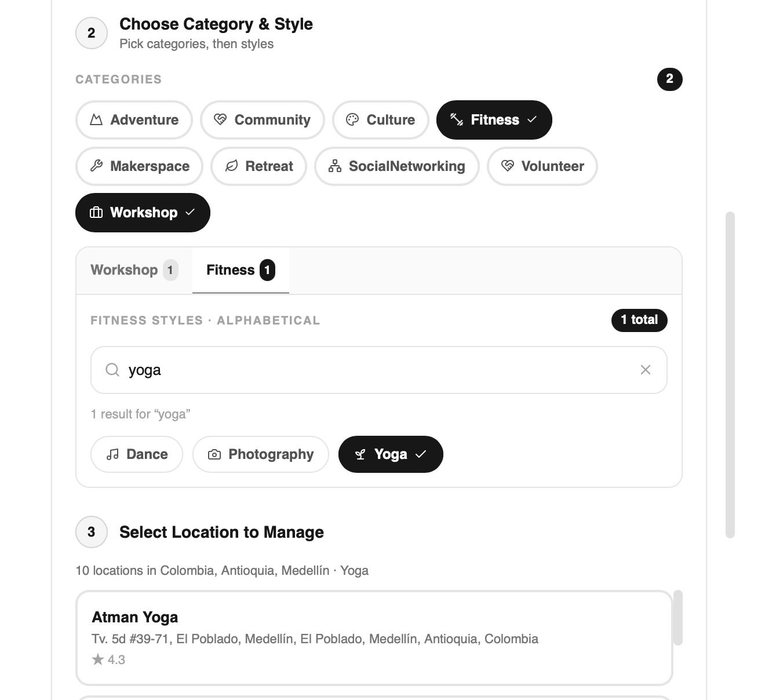Click the CATEGORIES section label

(119, 79)
